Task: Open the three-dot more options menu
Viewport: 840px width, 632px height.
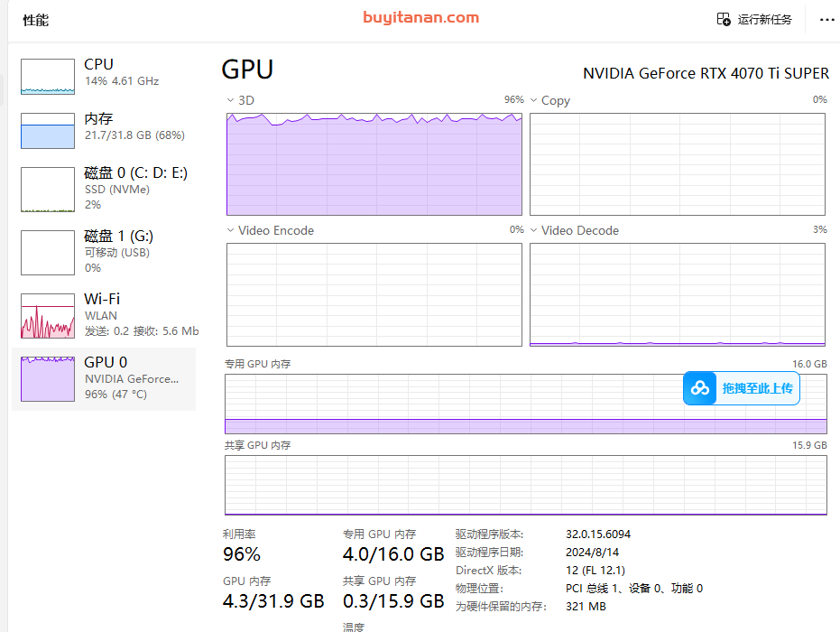Action: pos(826,19)
